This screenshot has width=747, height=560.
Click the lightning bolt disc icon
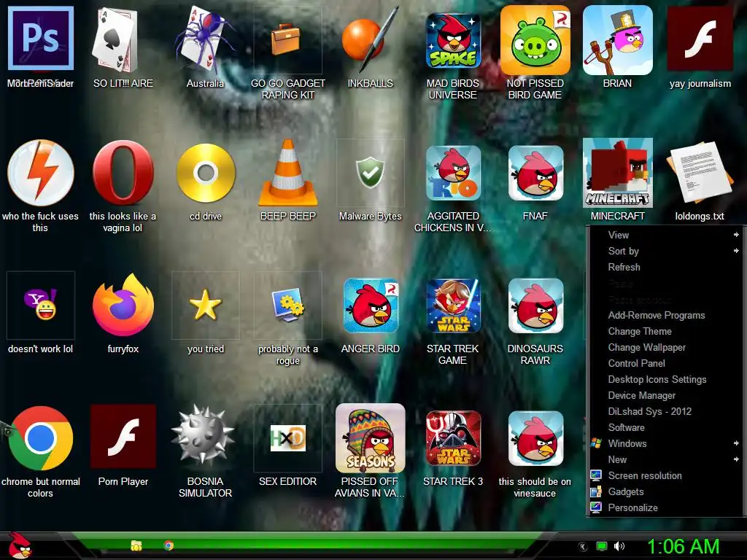[x=41, y=172]
